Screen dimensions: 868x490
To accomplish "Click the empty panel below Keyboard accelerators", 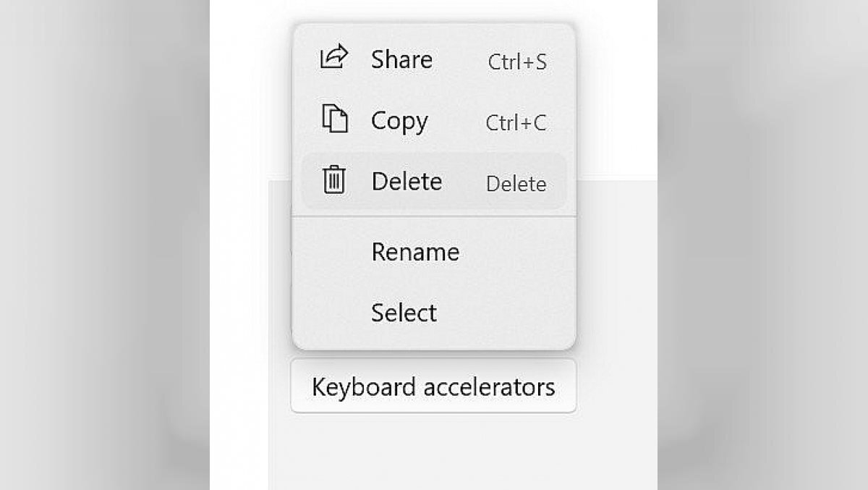I will 463,452.
